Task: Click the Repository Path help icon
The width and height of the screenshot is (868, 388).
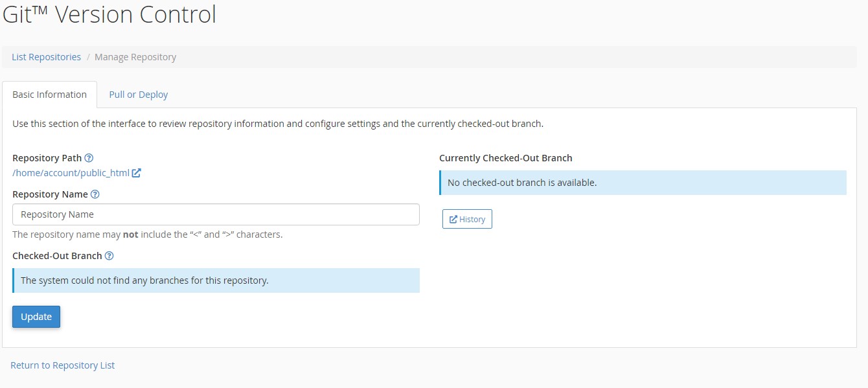Action: 89,157
